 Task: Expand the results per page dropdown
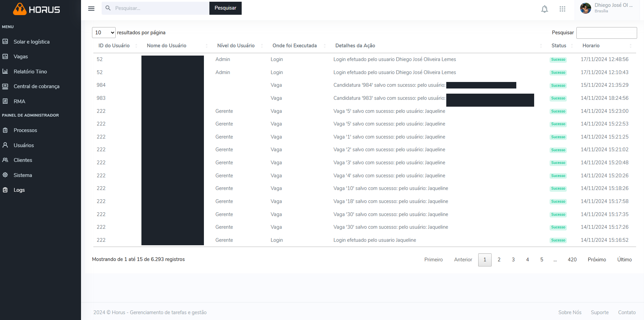click(x=104, y=33)
